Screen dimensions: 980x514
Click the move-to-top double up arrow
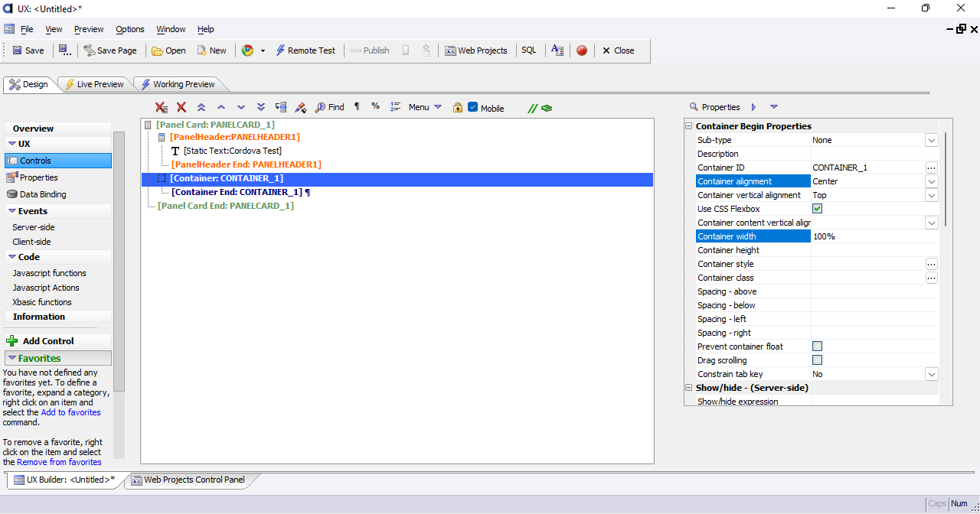[201, 107]
